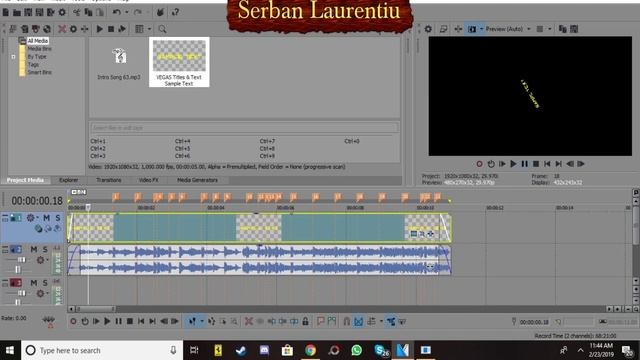Select VEGAS Titles & Text media thumbnail
The width and height of the screenshot is (640, 360).
point(179,62)
